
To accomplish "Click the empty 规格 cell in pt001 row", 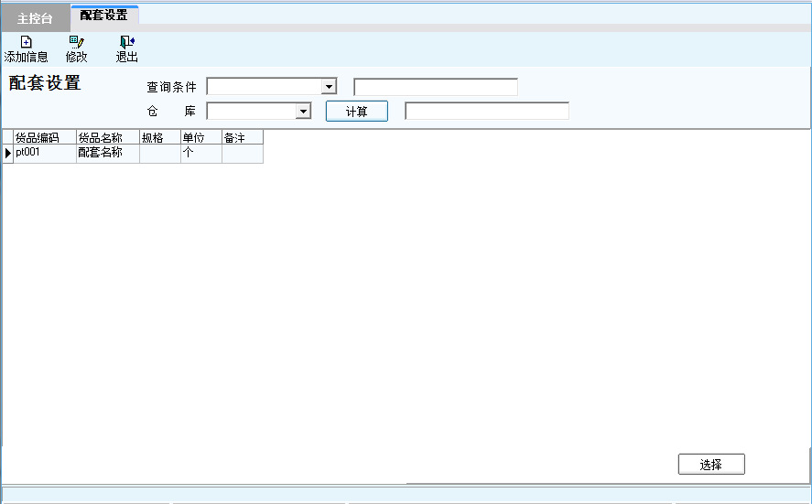I will click(160, 154).
